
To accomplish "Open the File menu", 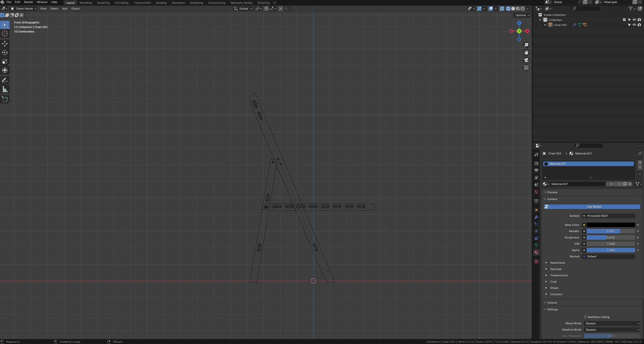I will point(9,2).
